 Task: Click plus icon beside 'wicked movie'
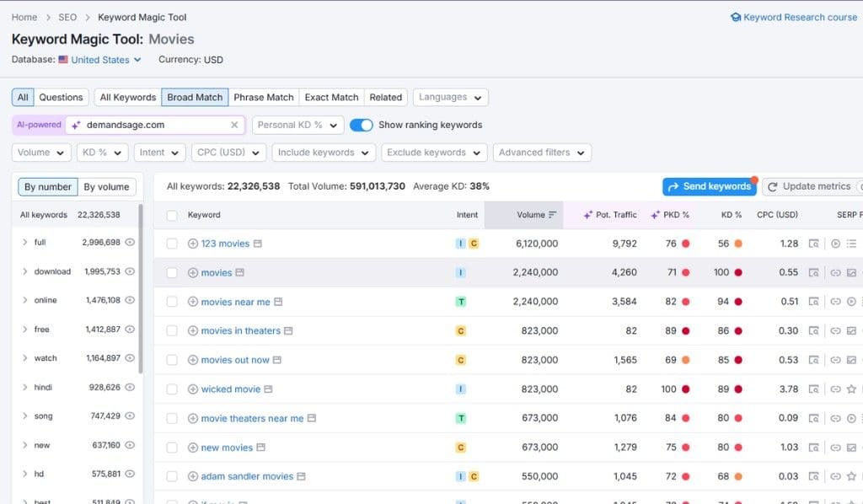(193, 389)
